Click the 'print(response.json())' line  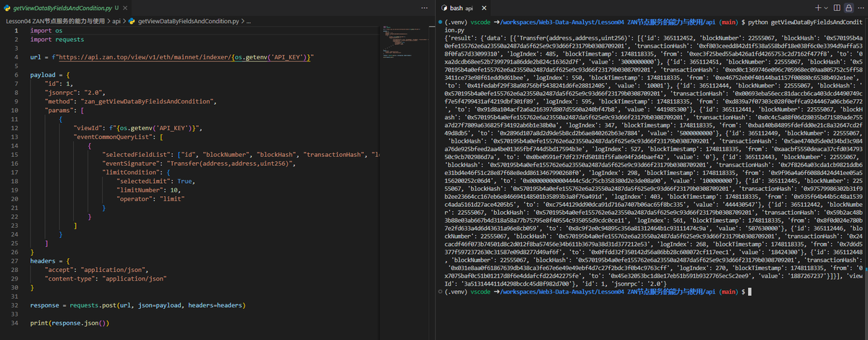(x=69, y=323)
